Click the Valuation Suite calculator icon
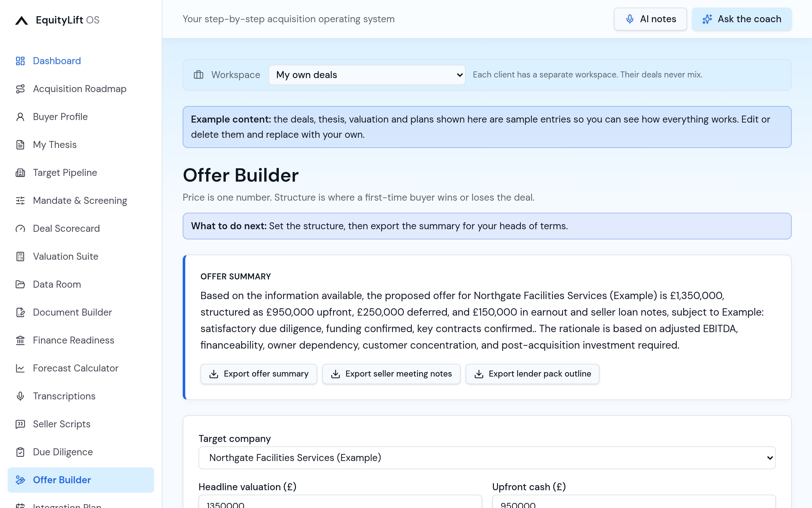The width and height of the screenshot is (812, 508). 20,256
